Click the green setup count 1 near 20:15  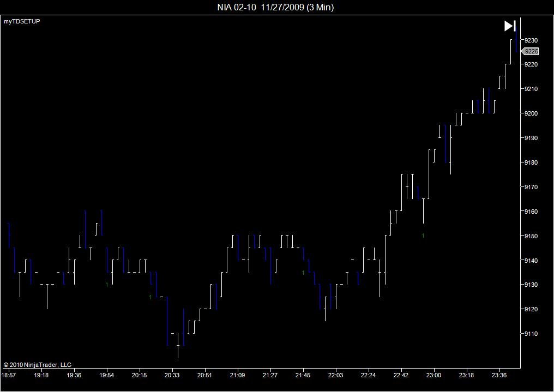click(150, 297)
